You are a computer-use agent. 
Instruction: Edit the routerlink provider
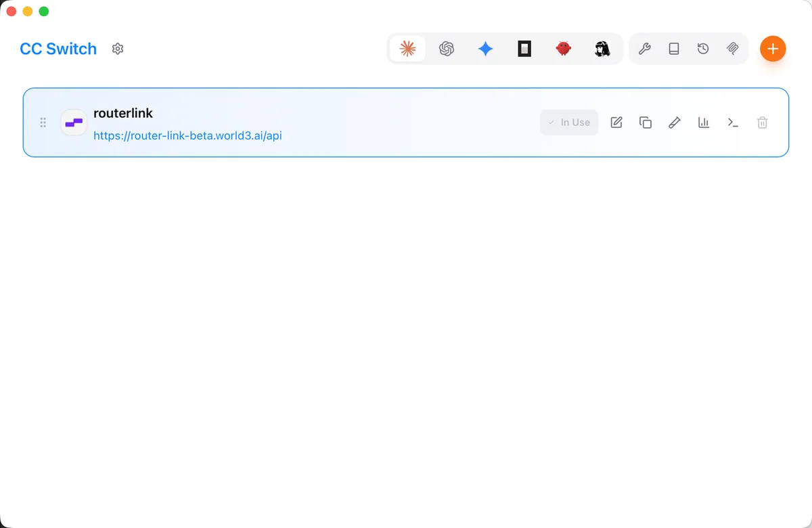tap(616, 123)
